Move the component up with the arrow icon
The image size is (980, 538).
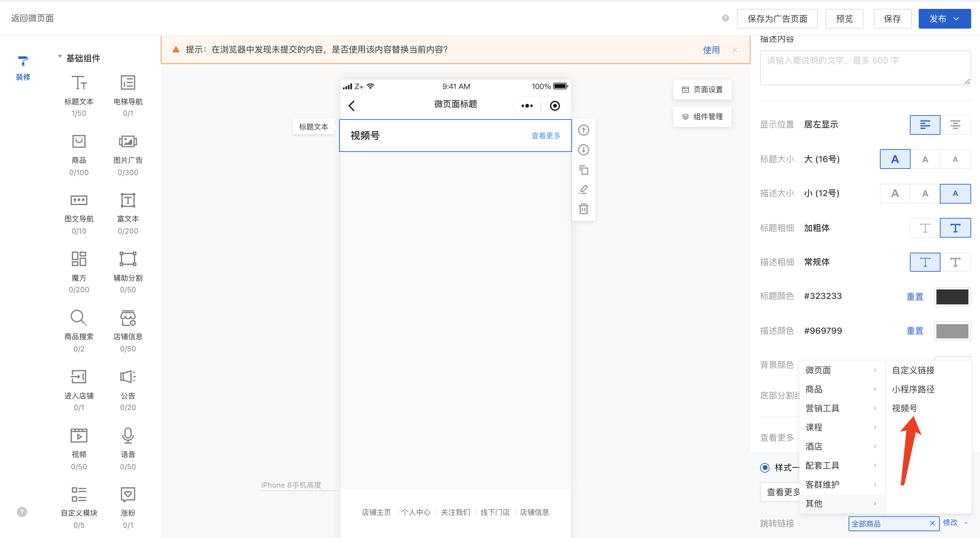[583, 130]
